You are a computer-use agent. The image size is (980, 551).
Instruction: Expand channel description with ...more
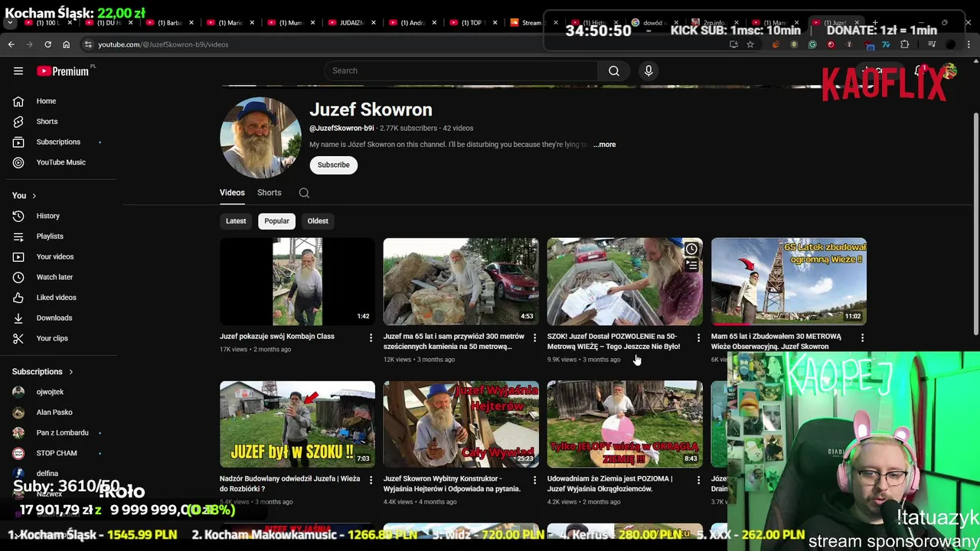coord(604,145)
